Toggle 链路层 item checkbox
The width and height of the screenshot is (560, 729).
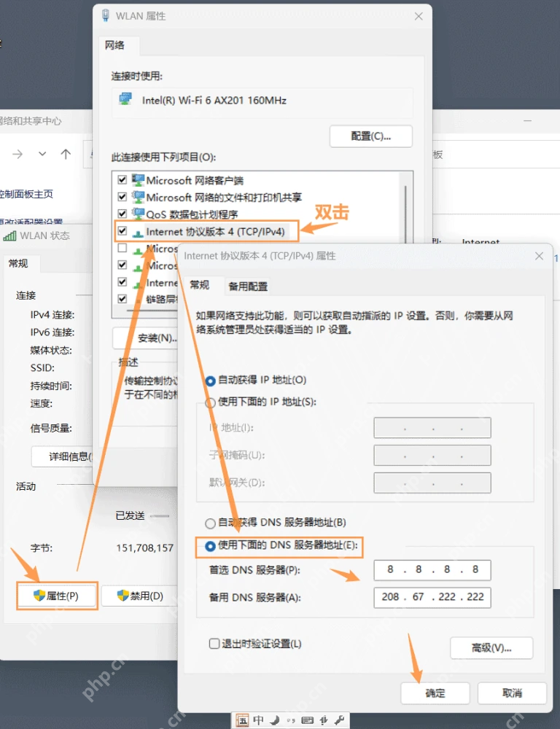point(122,298)
